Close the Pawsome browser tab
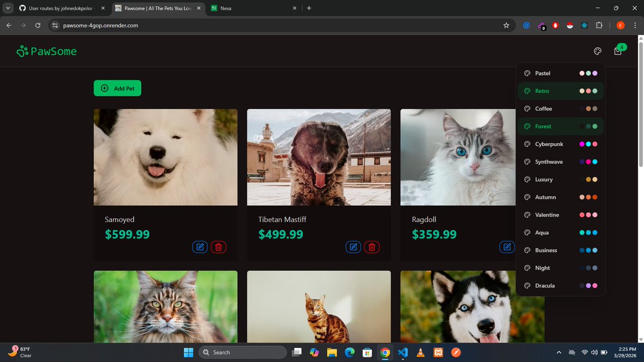Image resolution: width=644 pixels, height=362 pixels. [x=199, y=8]
